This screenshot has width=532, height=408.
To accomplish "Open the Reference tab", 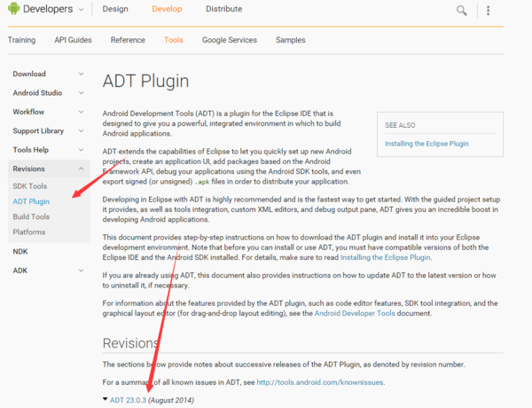I will [128, 40].
